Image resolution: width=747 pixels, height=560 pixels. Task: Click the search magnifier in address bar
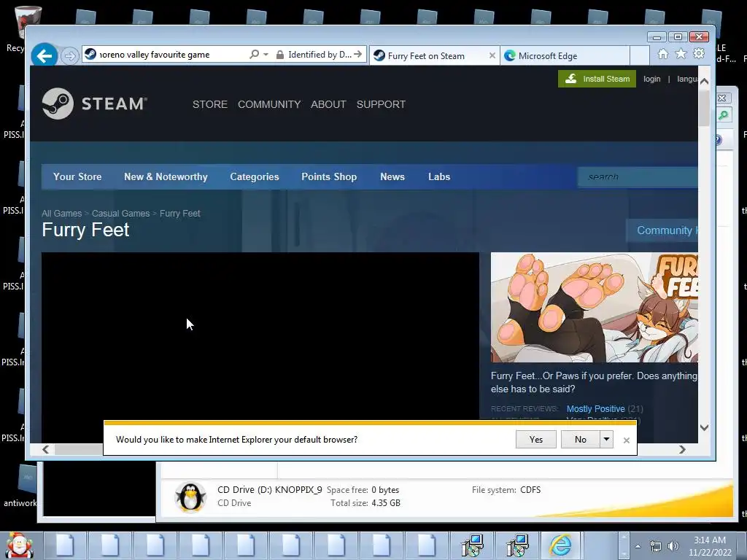click(255, 54)
